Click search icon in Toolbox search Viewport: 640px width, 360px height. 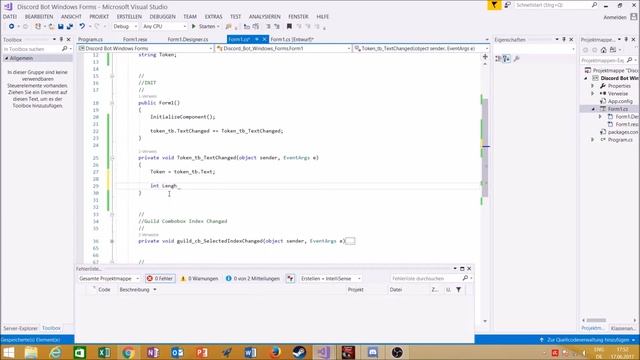coord(64,49)
